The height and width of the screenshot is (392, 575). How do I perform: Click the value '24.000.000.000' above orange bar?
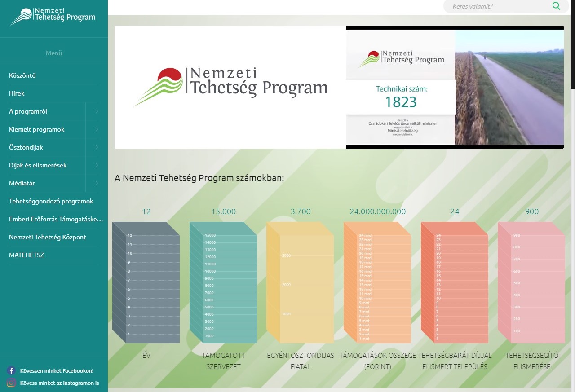click(377, 211)
